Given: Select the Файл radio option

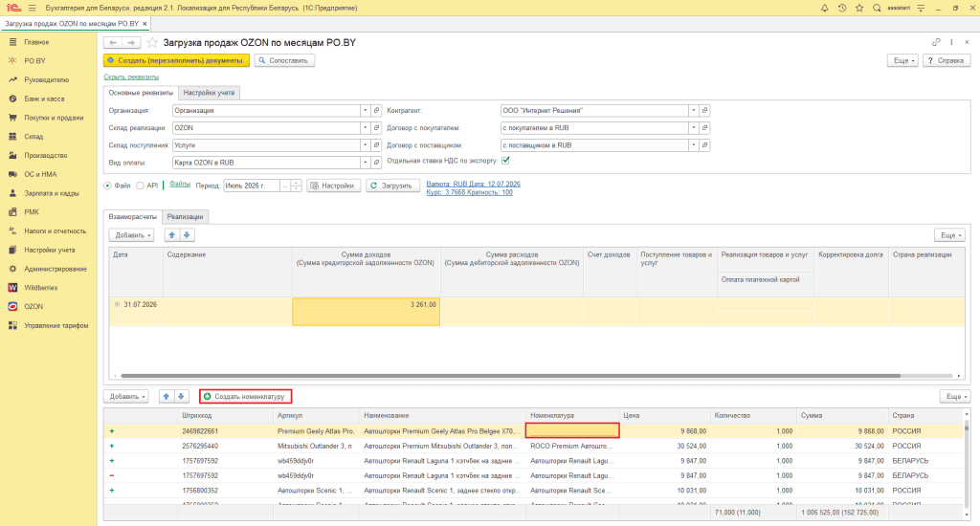Looking at the screenshot, I should click(x=107, y=186).
